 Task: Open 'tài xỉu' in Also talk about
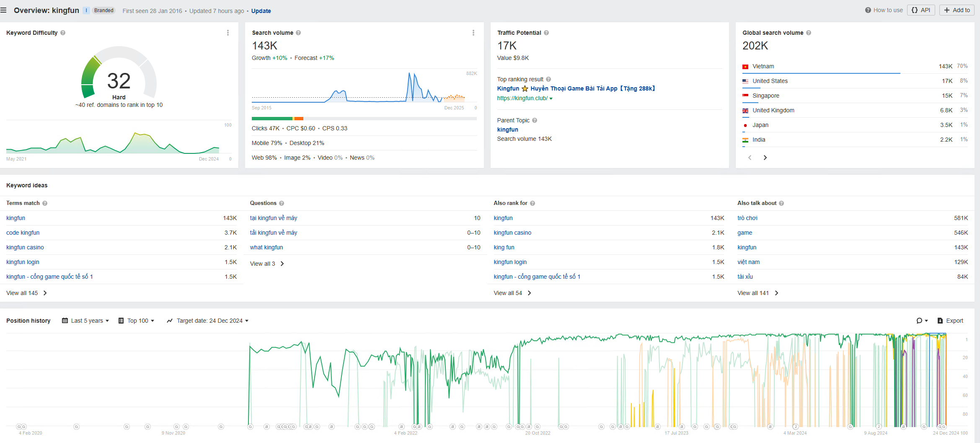point(745,277)
